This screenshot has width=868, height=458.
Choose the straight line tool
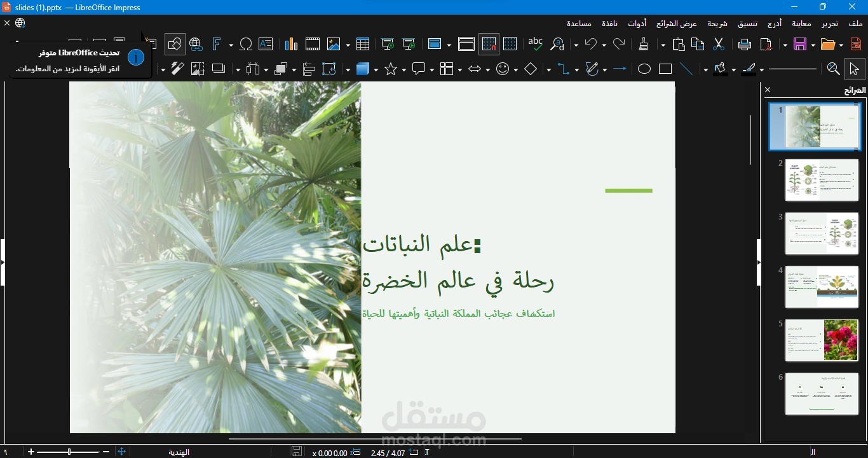click(686, 69)
